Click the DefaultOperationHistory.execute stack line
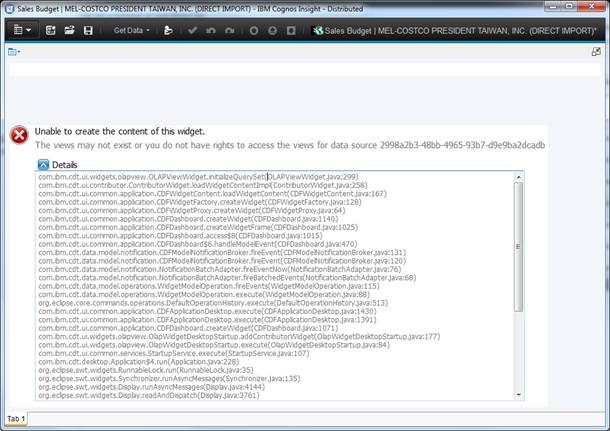This screenshot has height=431, width=610. pyautogui.click(x=213, y=303)
